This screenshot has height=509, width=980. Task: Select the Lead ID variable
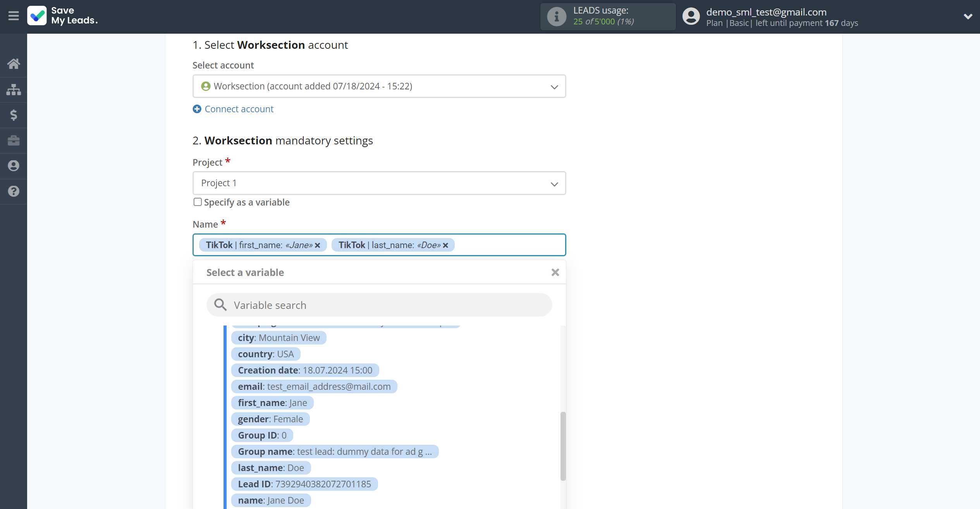coord(304,484)
